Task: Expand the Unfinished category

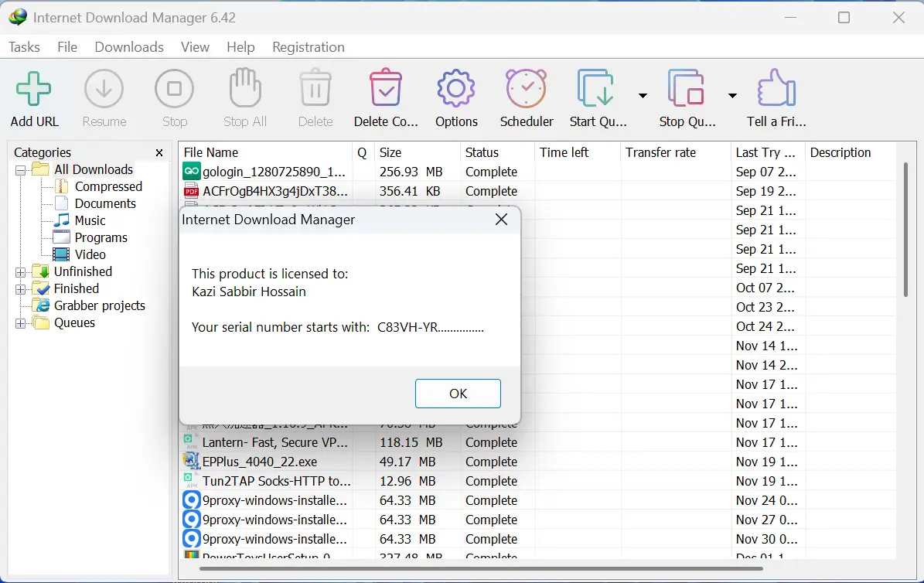Action: point(21,271)
